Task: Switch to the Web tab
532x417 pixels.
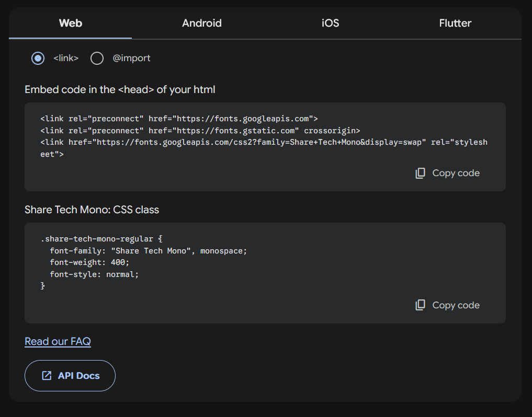Action: pyautogui.click(x=71, y=23)
